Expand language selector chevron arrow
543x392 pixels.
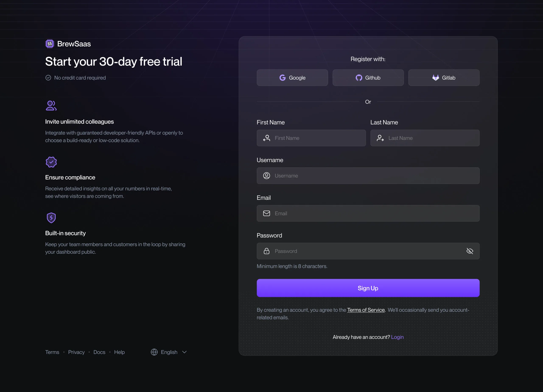point(184,352)
